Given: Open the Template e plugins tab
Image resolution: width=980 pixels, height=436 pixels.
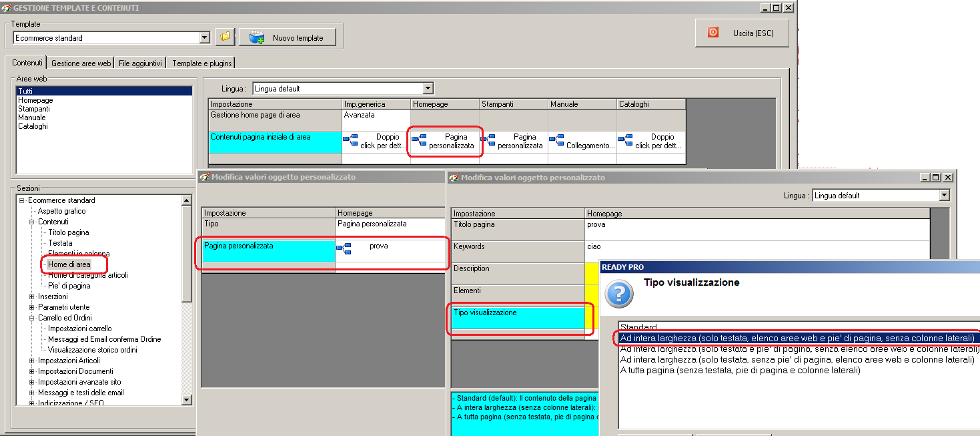Looking at the screenshot, I should coord(201,63).
